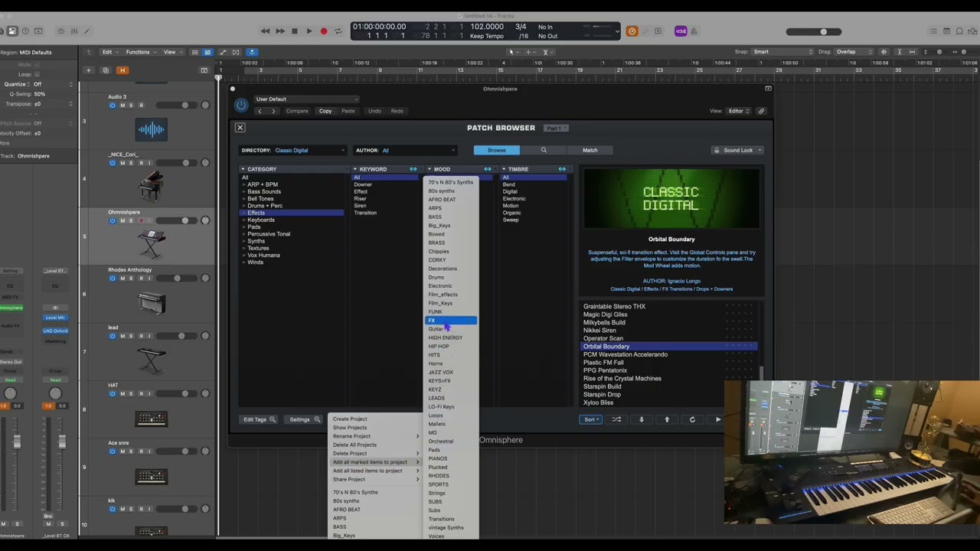Click the orange tuner button in the control bar

(632, 31)
